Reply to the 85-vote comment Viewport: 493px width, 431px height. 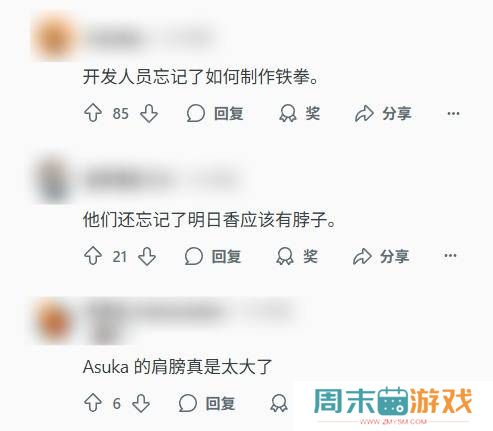[215, 113]
